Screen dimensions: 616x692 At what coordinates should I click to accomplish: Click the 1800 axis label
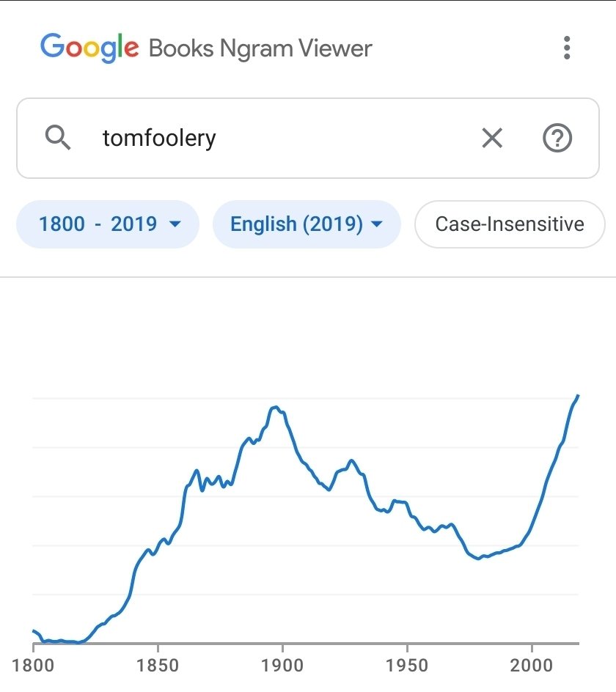(33, 666)
